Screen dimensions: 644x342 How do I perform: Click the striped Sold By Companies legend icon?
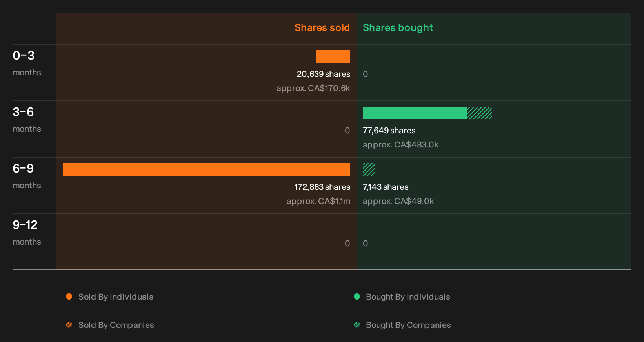(x=69, y=325)
